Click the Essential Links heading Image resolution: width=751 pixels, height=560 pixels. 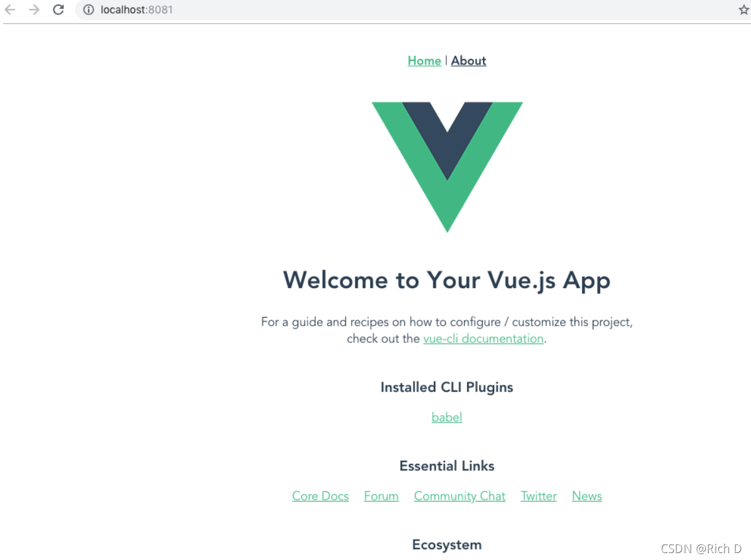coord(447,466)
